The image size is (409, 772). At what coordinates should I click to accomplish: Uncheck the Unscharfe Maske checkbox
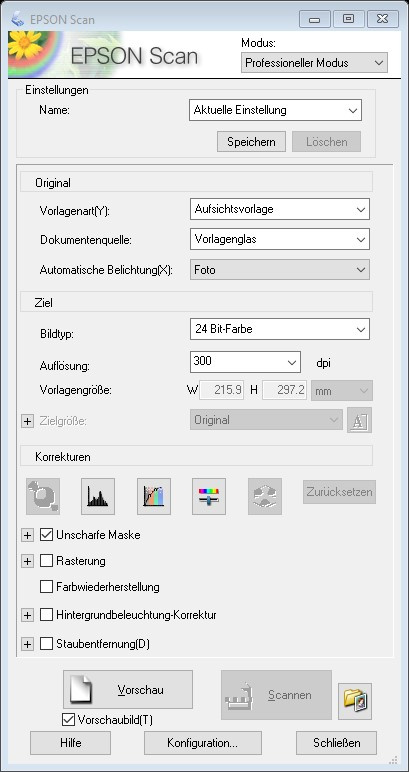tap(46, 535)
